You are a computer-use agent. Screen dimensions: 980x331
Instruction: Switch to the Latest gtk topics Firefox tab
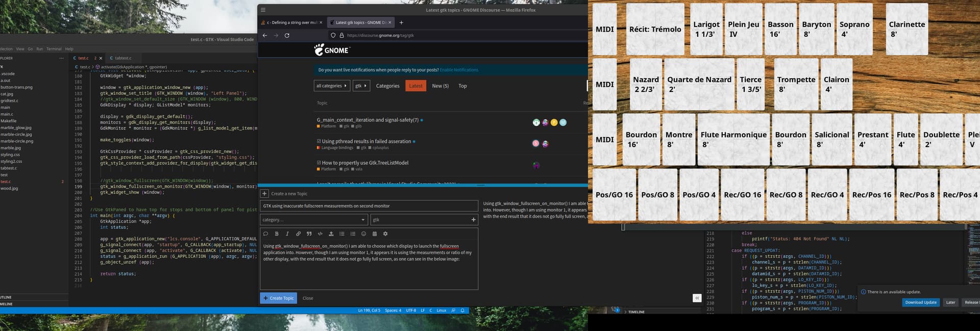pyautogui.click(x=360, y=22)
